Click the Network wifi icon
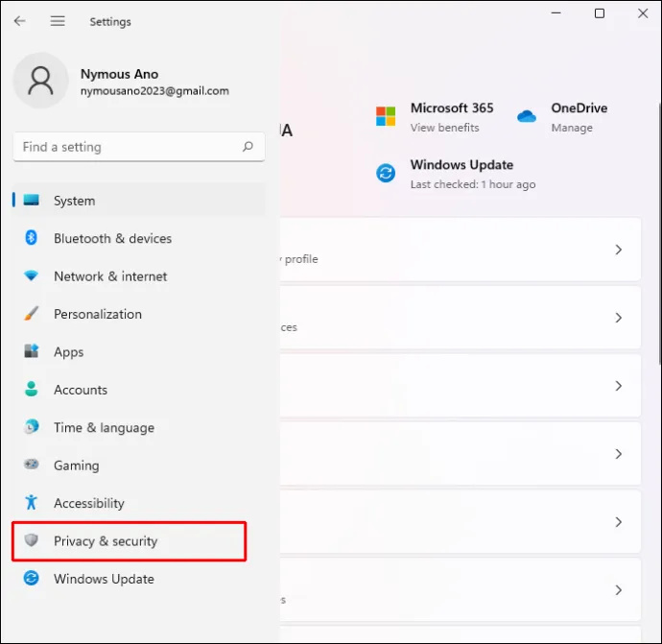Screen dimensions: 662x644 tap(32, 275)
